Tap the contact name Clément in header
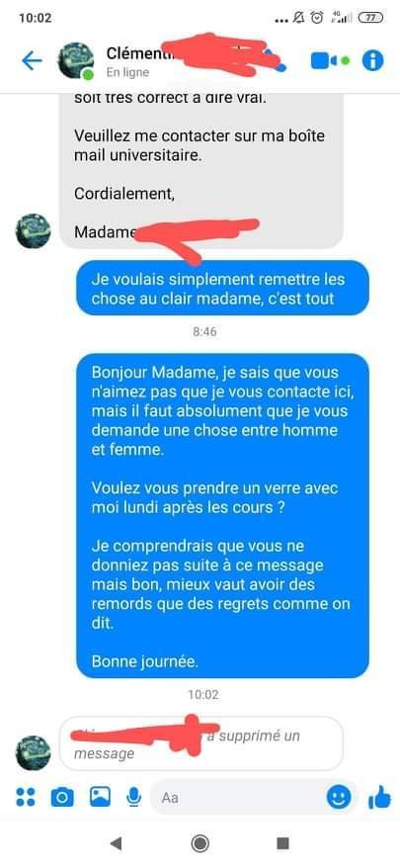This screenshot has width=400, height=868. click(134, 53)
